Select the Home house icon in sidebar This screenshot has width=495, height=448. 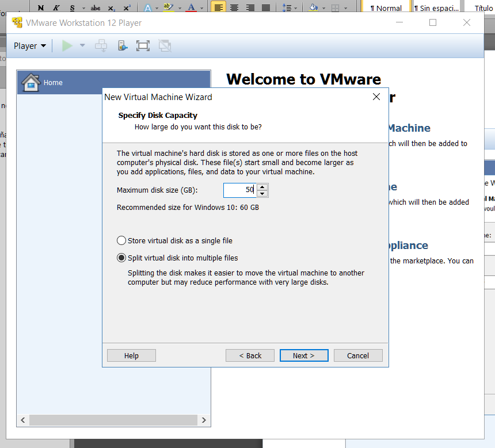tap(31, 82)
